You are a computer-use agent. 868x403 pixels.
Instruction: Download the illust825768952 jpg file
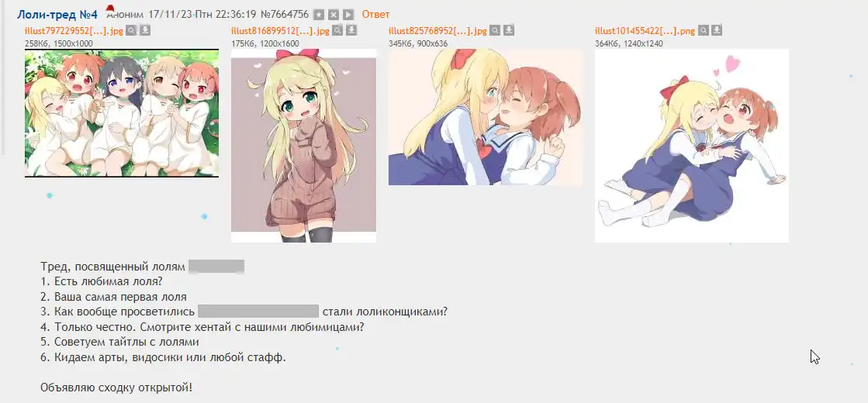509,30
